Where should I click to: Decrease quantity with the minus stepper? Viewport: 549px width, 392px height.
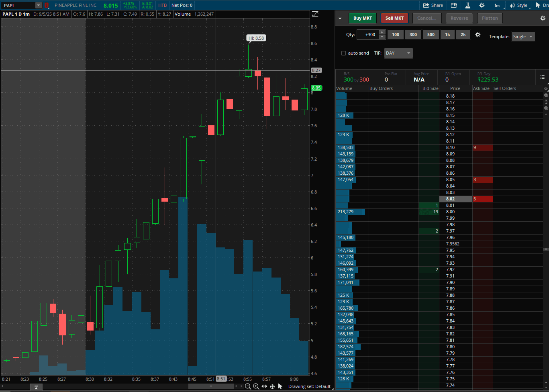[382, 37]
